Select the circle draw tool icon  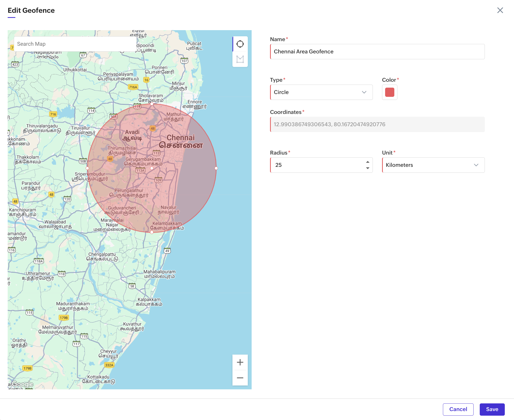pyautogui.click(x=240, y=44)
